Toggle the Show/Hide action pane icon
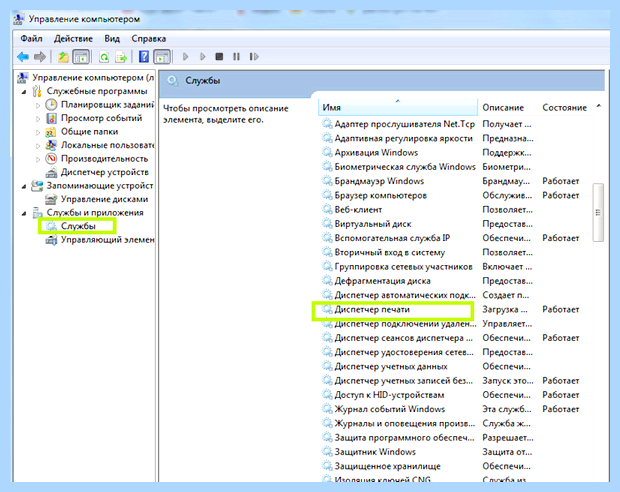 (162, 57)
